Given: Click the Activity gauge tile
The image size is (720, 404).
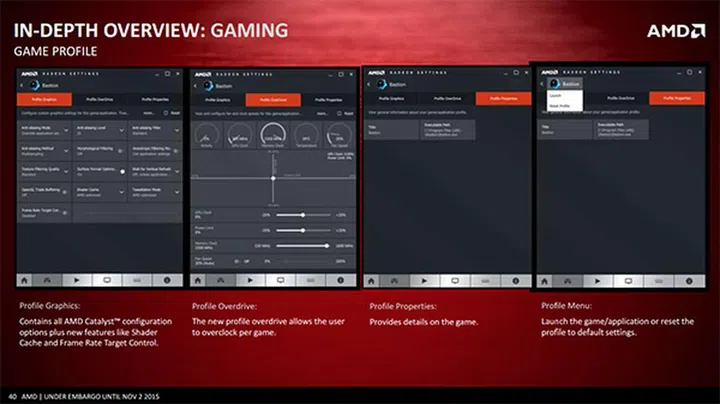Looking at the screenshot, I should [207, 135].
